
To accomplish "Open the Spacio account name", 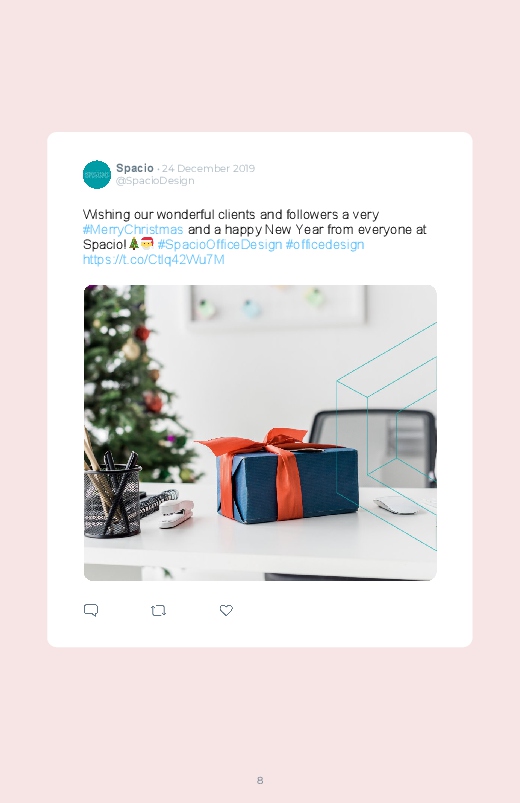I will [135, 168].
